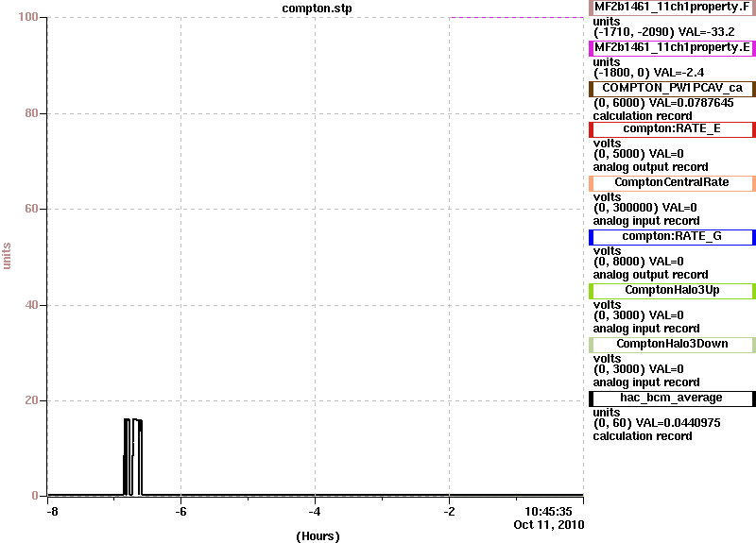Click the x-axis -4 tick label
The width and height of the screenshot is (756, 543).
tap(315, 511)
